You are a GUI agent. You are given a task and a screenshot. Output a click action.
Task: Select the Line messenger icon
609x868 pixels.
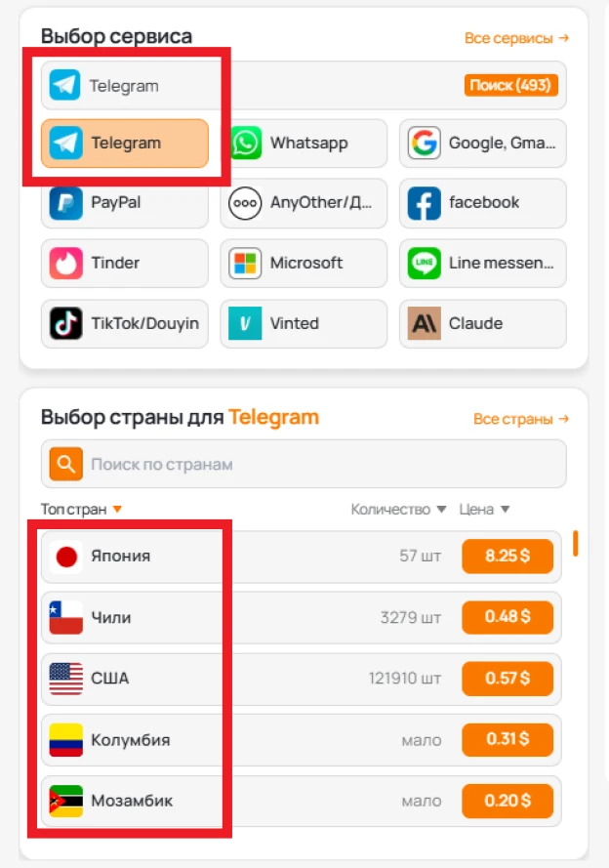click(425, 263)
